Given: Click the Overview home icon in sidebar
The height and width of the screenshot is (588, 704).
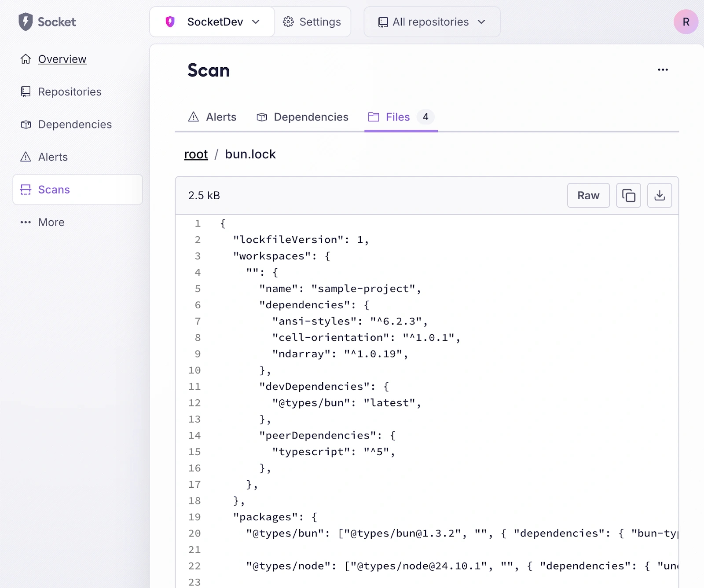Looking at the screenshot, I should pyautogui.click(x=26, y=59).
